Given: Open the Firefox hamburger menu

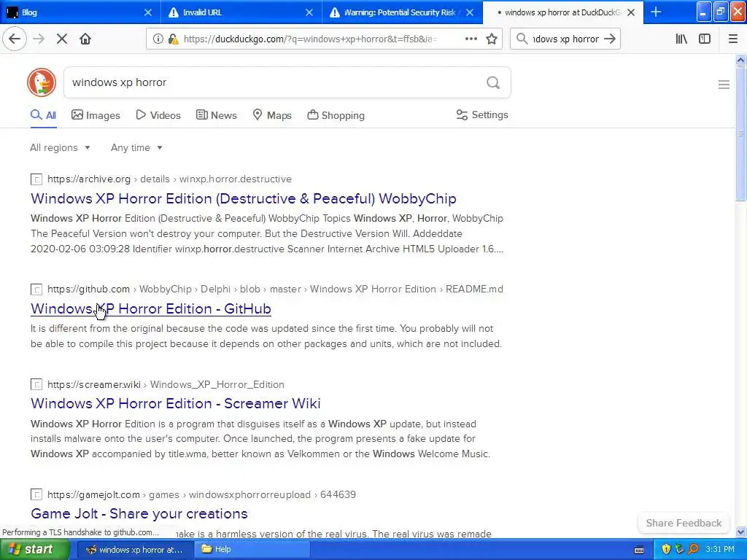Looking at the screenshot, I should pos(733,39).
